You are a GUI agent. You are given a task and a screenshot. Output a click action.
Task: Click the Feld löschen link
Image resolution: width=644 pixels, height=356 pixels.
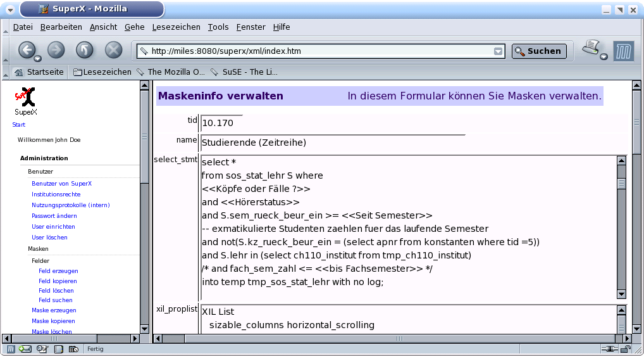pos(56,290)
